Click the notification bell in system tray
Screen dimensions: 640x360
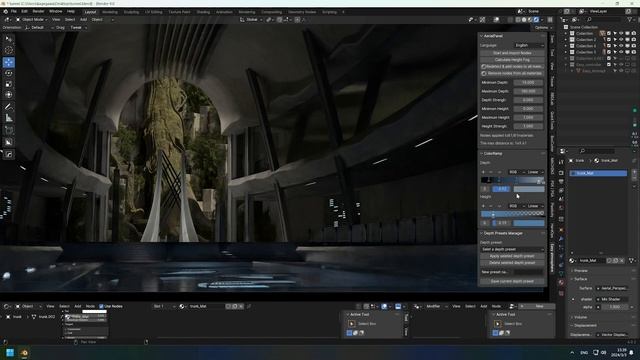pos(631,353)
